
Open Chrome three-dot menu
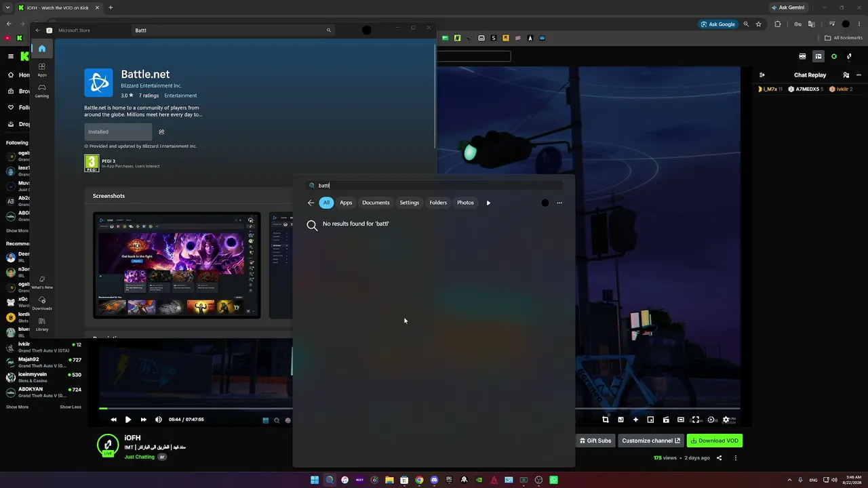(x=859, y=24)
